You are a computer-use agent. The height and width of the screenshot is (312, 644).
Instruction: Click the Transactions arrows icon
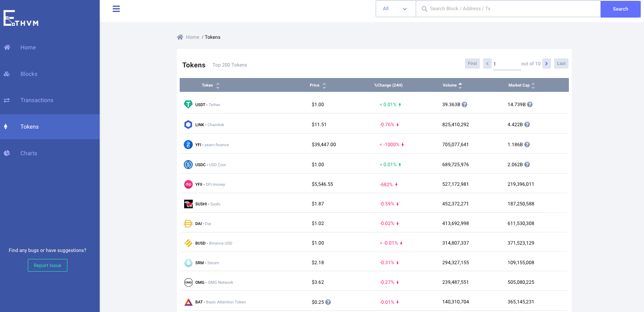pyautogui.click(x=7, y=100)
